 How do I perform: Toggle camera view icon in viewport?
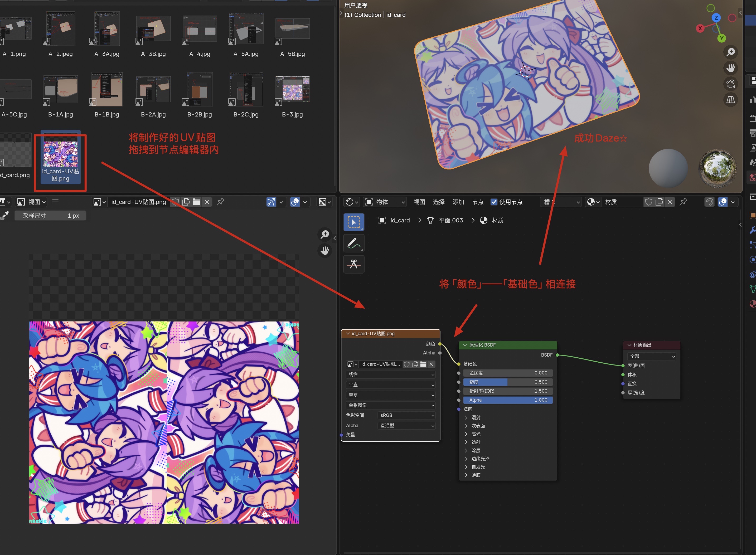pyautogui.click(x=730, y=84)
